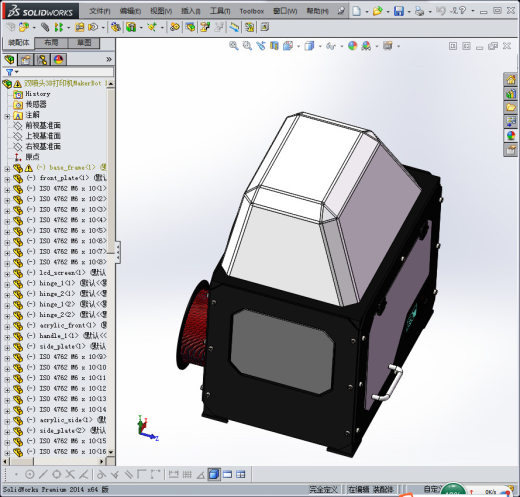Open Display Style cube icon
Image resolution: width=520 pixels, height=497 pixels.
[309, 46]
